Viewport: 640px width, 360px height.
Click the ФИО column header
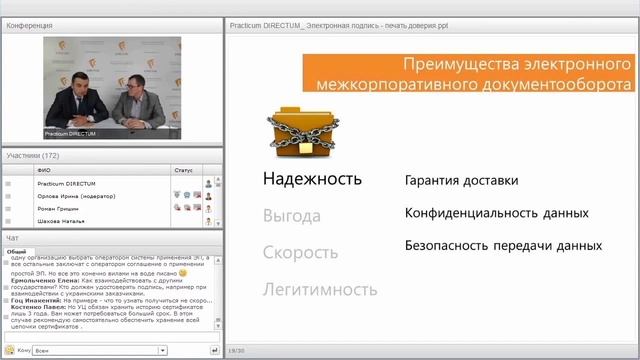coord(102,170)
